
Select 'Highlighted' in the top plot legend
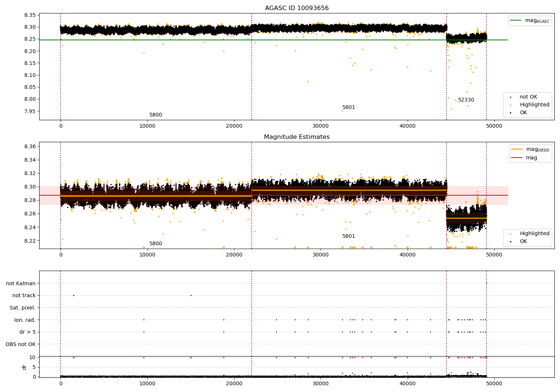tap(535, 105)
